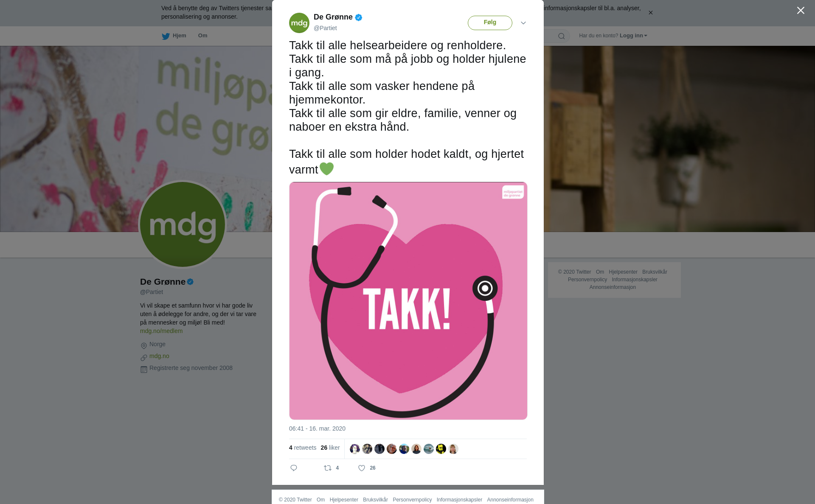Click first liker avatar in row

tap(355, 449)
